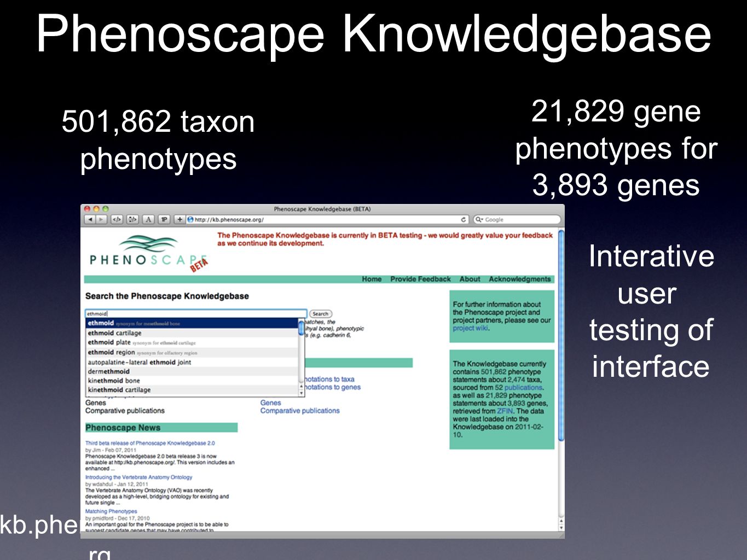The image size is (747, 560).
Task: Open the 'project wiki' link
Action: click(470, 328)
